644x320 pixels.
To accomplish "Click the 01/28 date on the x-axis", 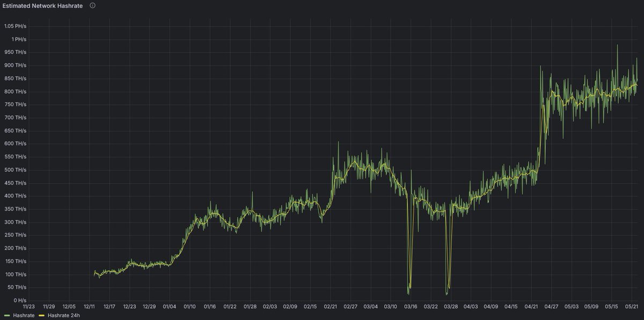I will click(250, 307).
